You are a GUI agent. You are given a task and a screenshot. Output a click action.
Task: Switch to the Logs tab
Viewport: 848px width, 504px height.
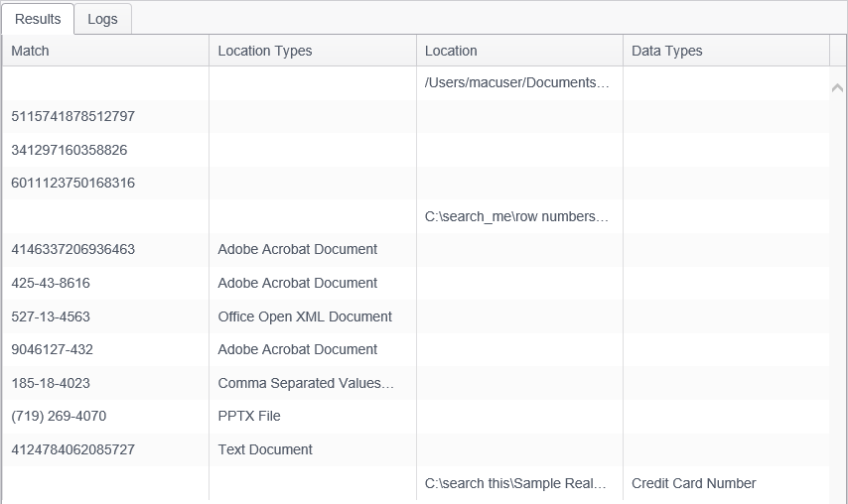(x=102, y=19)
